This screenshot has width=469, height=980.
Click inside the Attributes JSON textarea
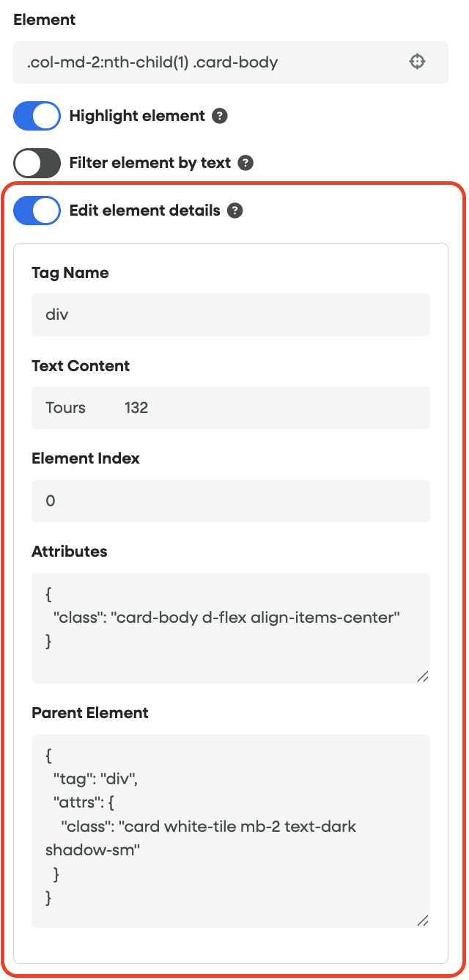pos(231,628)
